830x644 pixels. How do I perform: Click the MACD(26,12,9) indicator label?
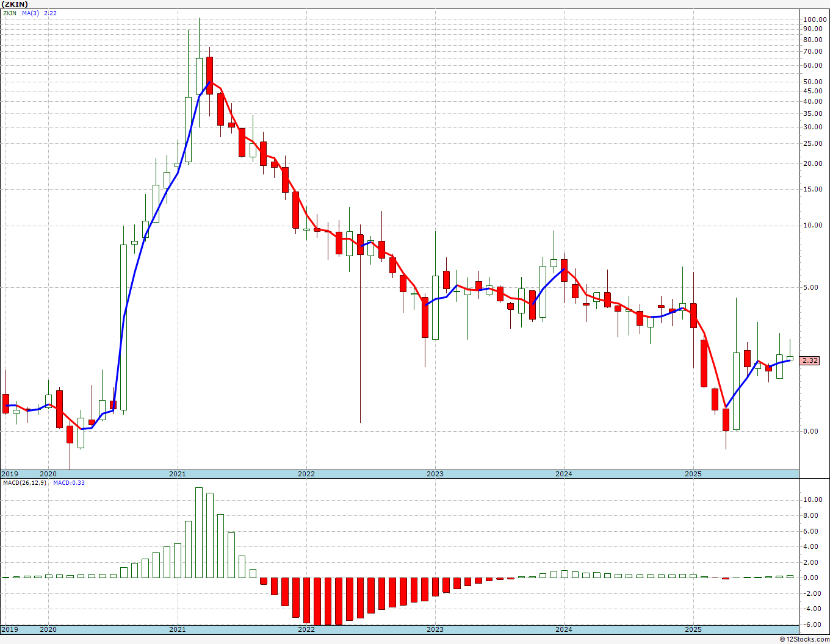tap(24, 483)
